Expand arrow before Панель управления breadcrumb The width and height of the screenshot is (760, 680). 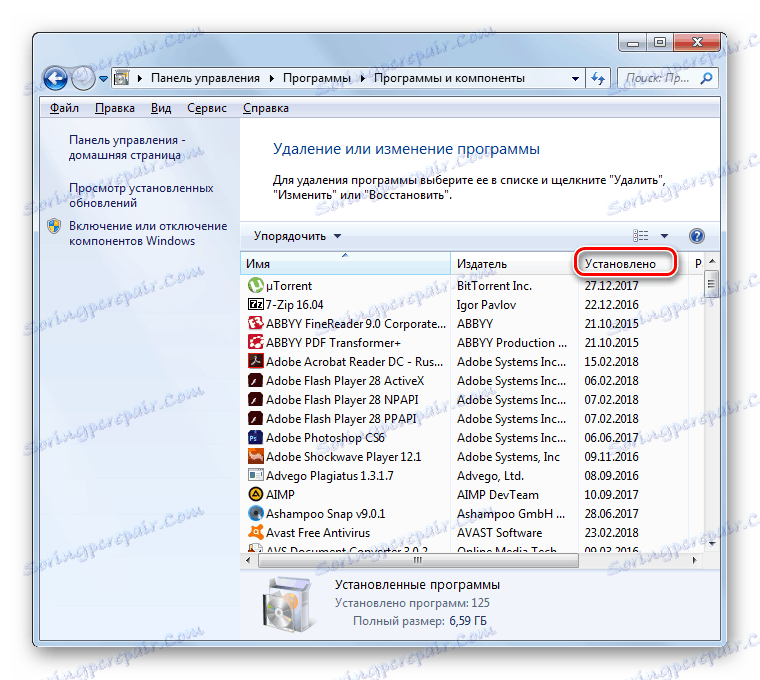pos(140,79)
